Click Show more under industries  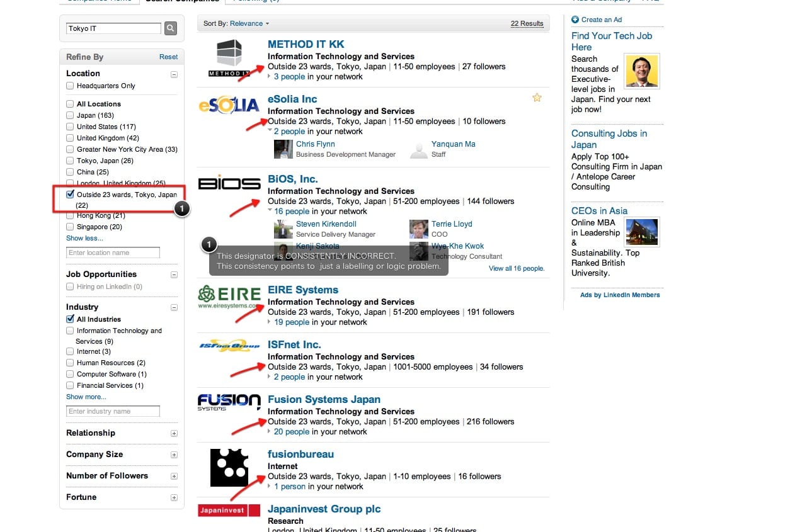pyautogui.click(x=86, y=397)
